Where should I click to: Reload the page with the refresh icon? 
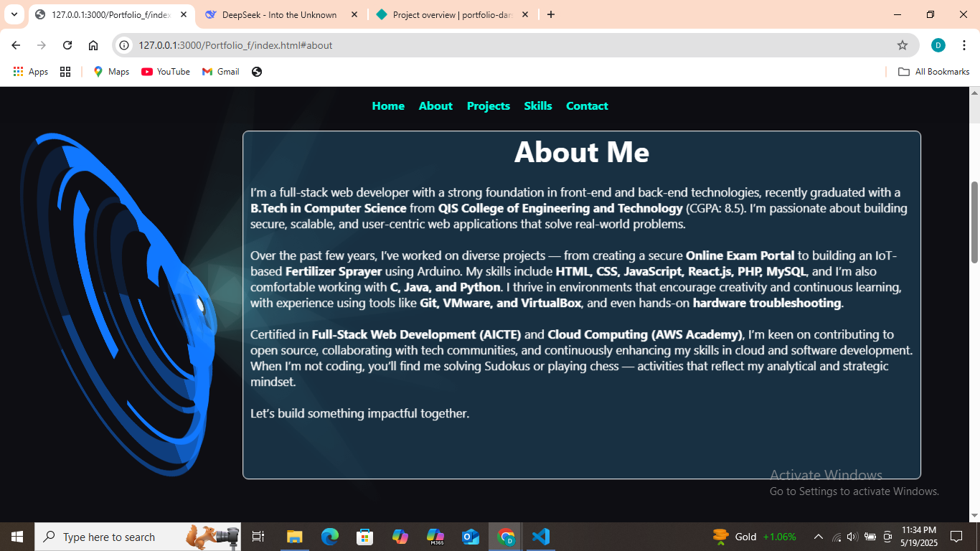(x=67, y=45)
